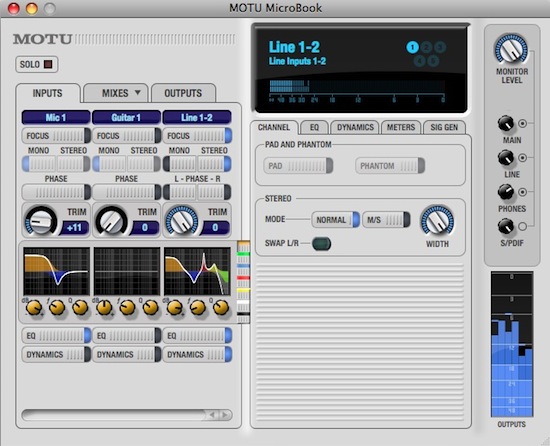Click Mic 1 EQ dB gain knob

coord(34,308)
